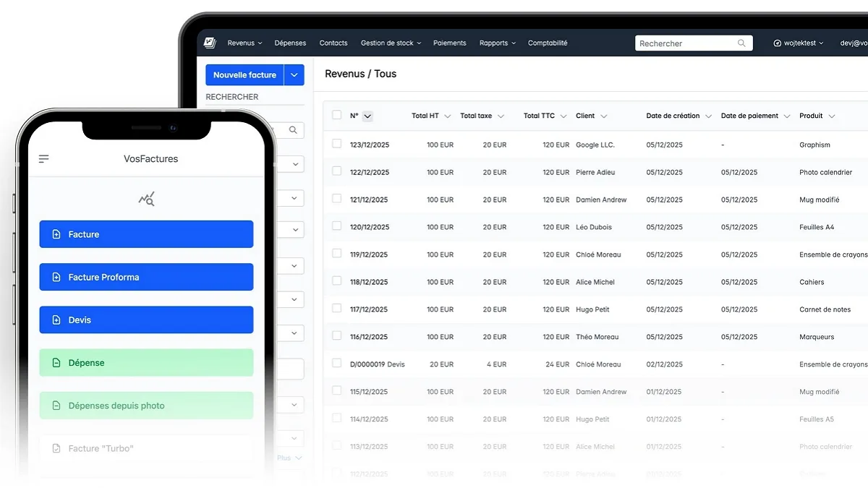868x488 pixels.
Task: Click the Nouvelle facture button
Action: [x=244, y=75]
